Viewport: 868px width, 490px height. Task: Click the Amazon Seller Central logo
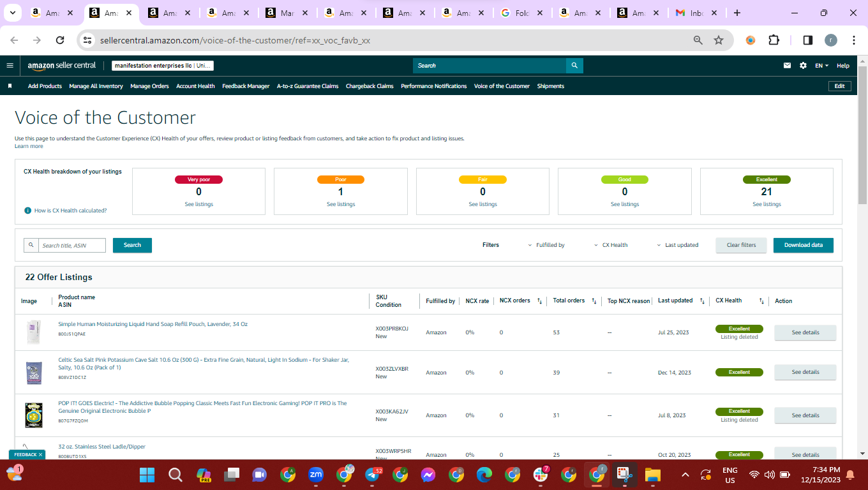pyautogui.click(x=62, y=65)
